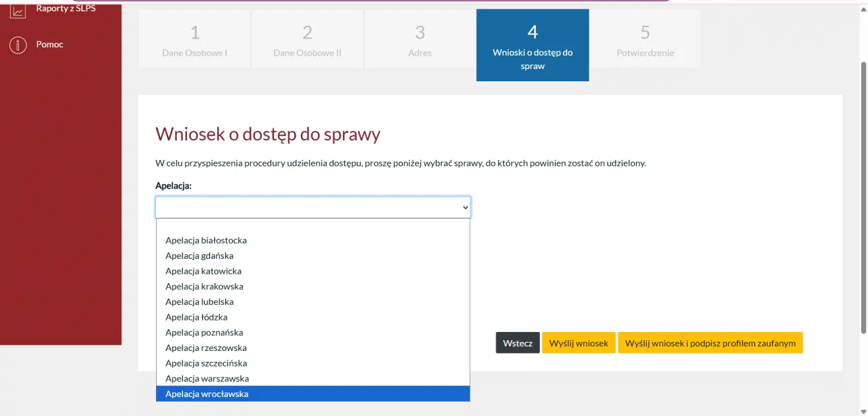Click Wyślij wniosek button
Screen dimensions: 868x416
pyautogui.click(x=578, y=343)
